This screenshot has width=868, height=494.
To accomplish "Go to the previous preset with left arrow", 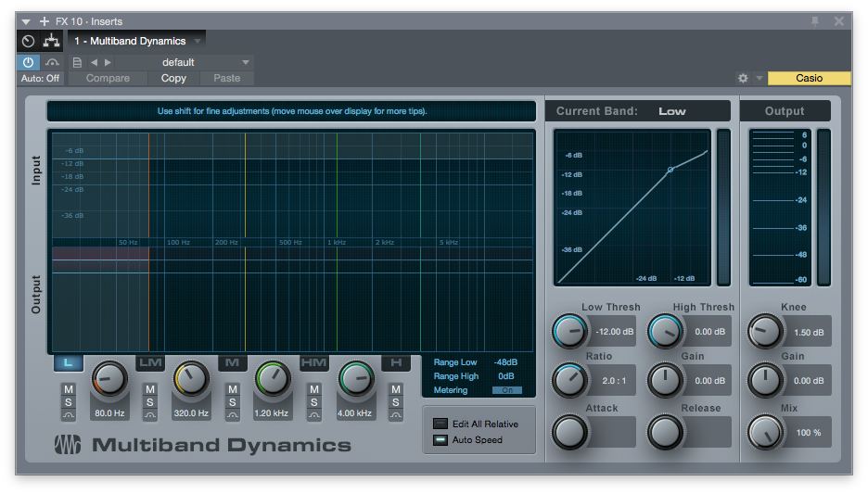I will (94, 62).
